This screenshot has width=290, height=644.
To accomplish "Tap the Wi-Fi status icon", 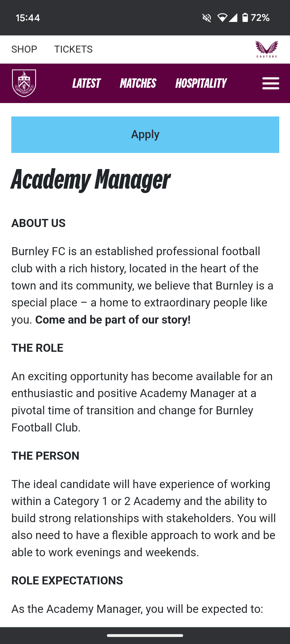I will pos(222,18).
